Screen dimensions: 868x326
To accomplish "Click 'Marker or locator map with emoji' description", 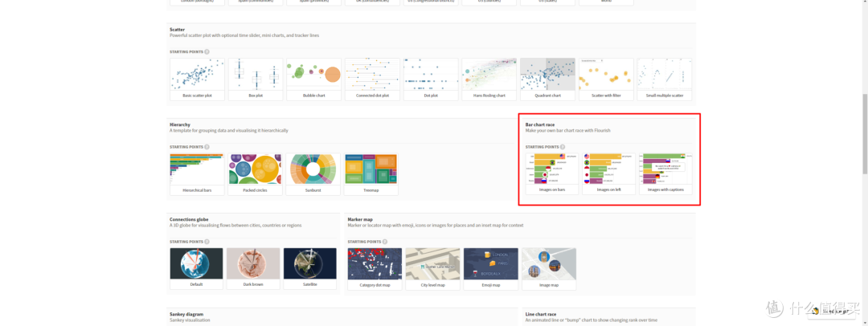I will pos(435,226).
